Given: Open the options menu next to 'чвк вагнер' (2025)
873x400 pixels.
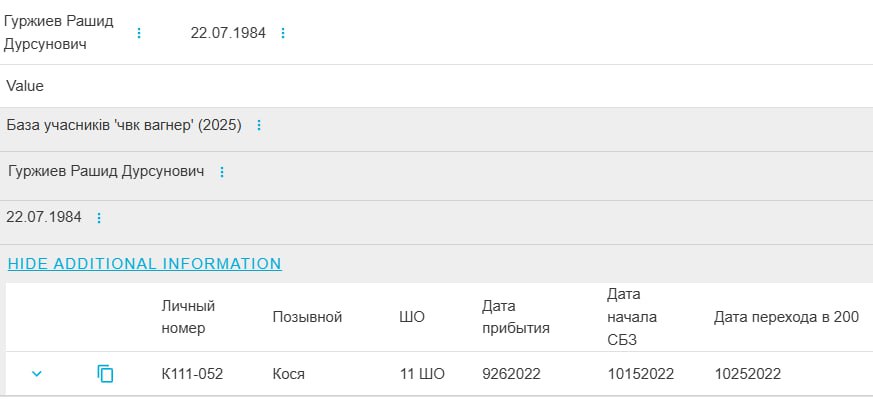Looking at the screenshot, I should pyautogui.click(x=259, y=125).
